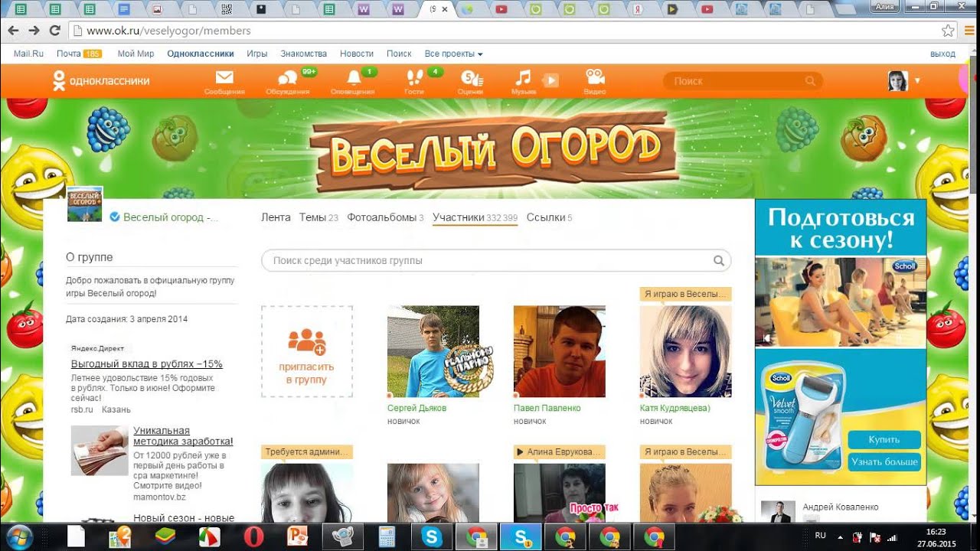Click Узнать больше button in ad
The width and height of the screenshot is (980, 551).
point(884,461)
